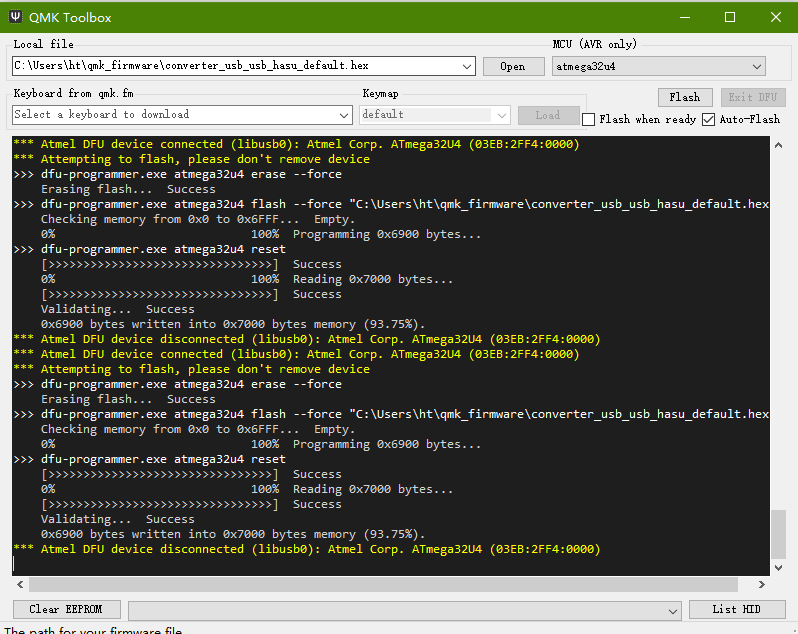Click the 'MCU (AVR only)' label
This screenshot has width=798, height=634.
click(594, 45)
